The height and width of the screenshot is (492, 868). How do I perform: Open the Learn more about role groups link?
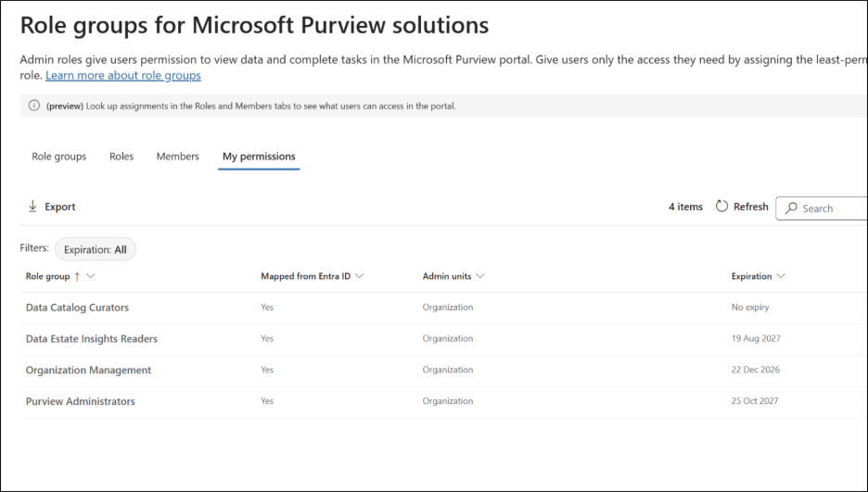click(123, 75)
